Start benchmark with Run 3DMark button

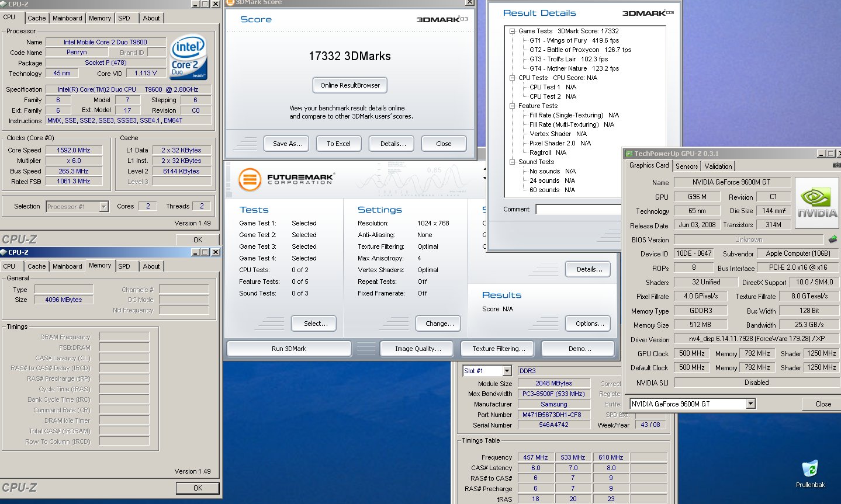pos(289,349)
